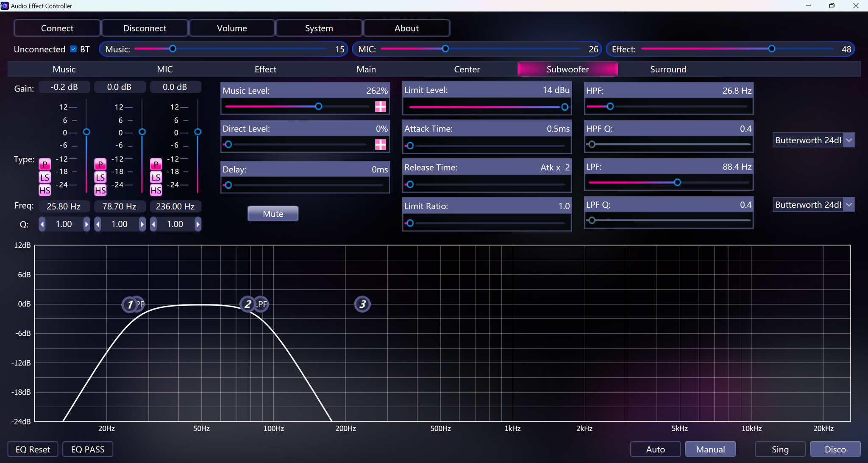Screen dimensions: 868x463
Task: Increase Q value for band 1
Action: [x=86, y=224]
